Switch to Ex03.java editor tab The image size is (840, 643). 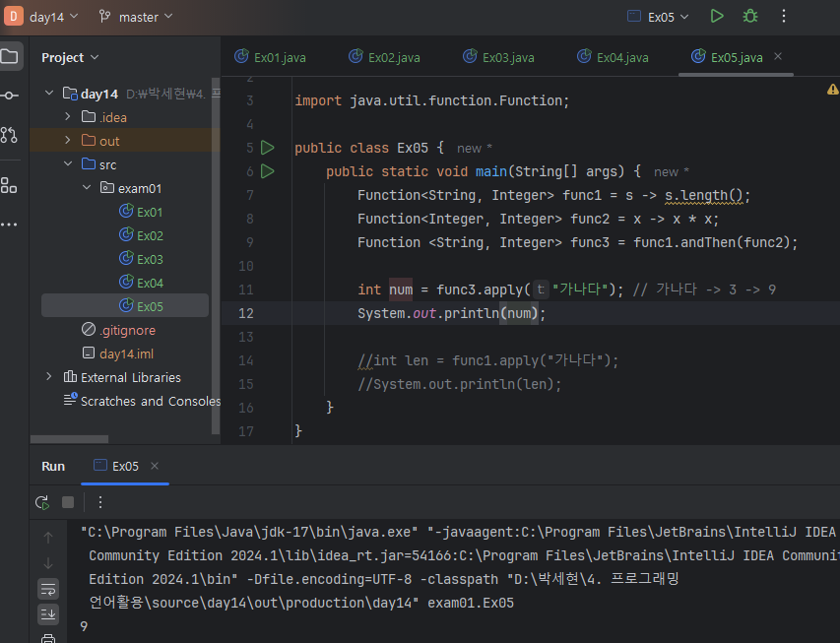(498, 57)
